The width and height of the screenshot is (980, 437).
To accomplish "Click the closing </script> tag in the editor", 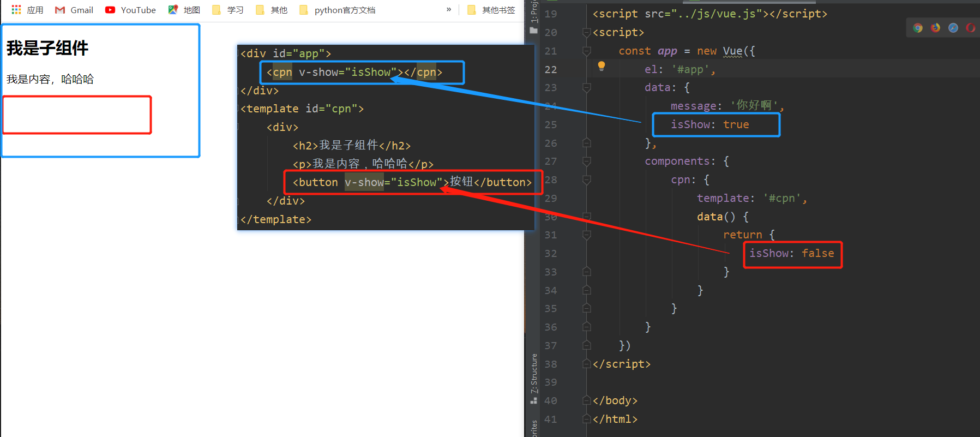I will point(622,364).
